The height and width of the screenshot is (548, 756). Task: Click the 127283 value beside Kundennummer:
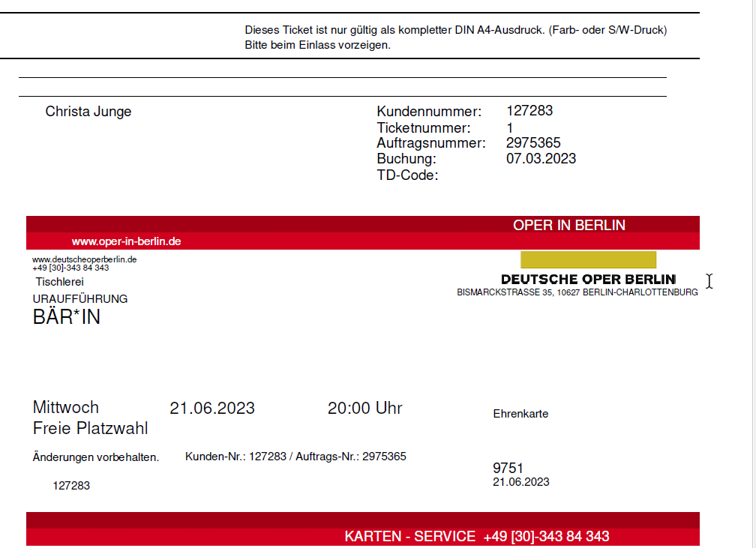[x=529, y=110]
